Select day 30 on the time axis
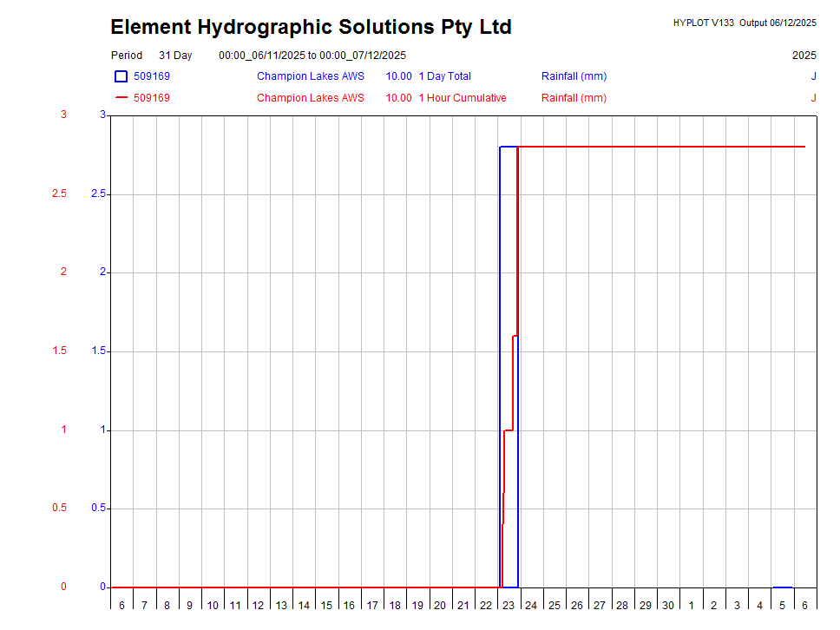840x630 pixels. pyautogui.click(x=668, y=605)
